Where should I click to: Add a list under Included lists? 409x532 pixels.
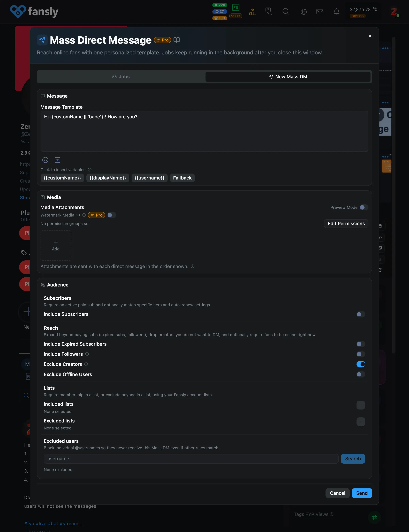pyautogui.click(x=361, y=405)
